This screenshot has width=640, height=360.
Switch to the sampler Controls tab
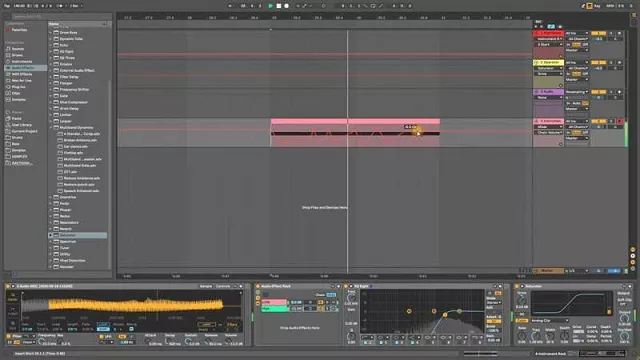click(x=223, y=286)
